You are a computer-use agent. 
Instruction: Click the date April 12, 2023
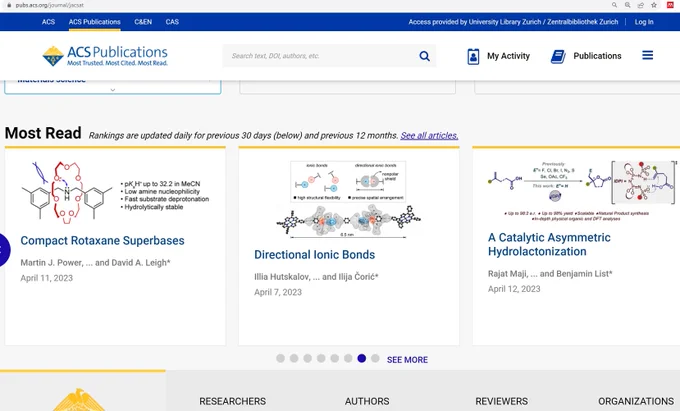pos(514,289)
